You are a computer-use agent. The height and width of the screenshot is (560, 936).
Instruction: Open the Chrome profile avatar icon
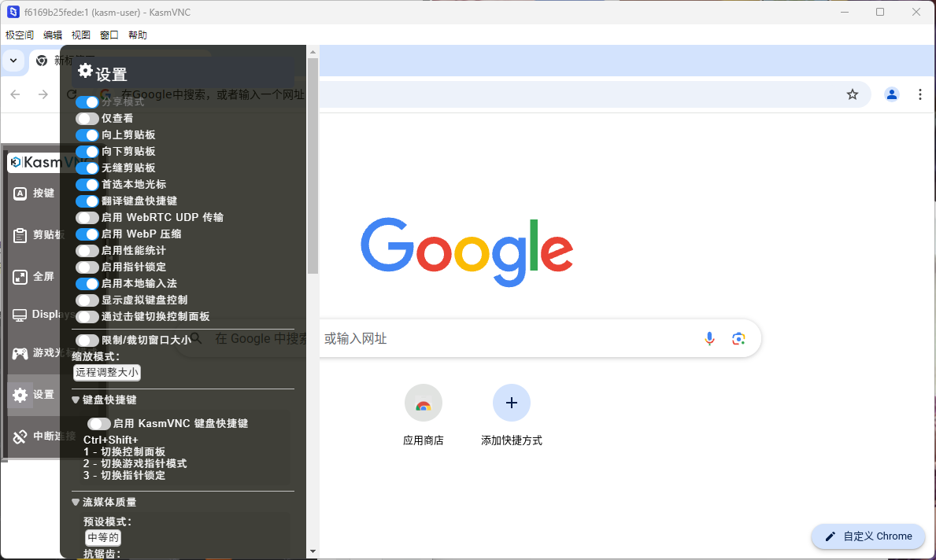[891, 94]
